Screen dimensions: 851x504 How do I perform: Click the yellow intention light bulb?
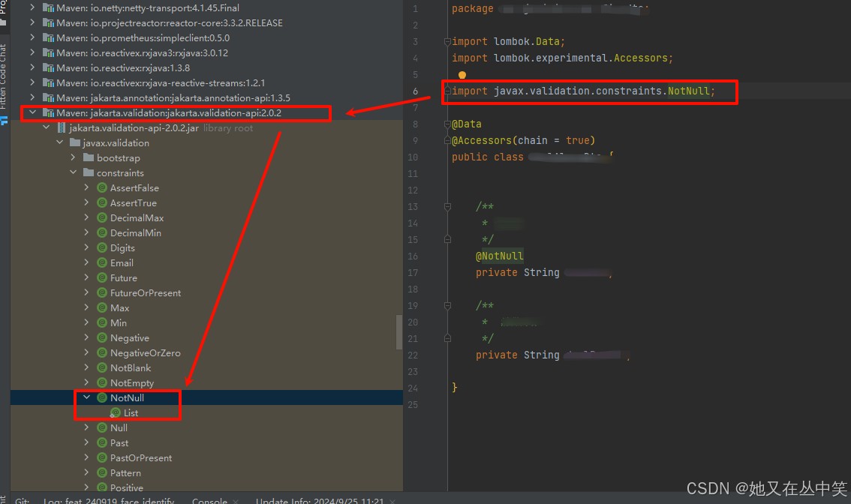click(462, 75)
